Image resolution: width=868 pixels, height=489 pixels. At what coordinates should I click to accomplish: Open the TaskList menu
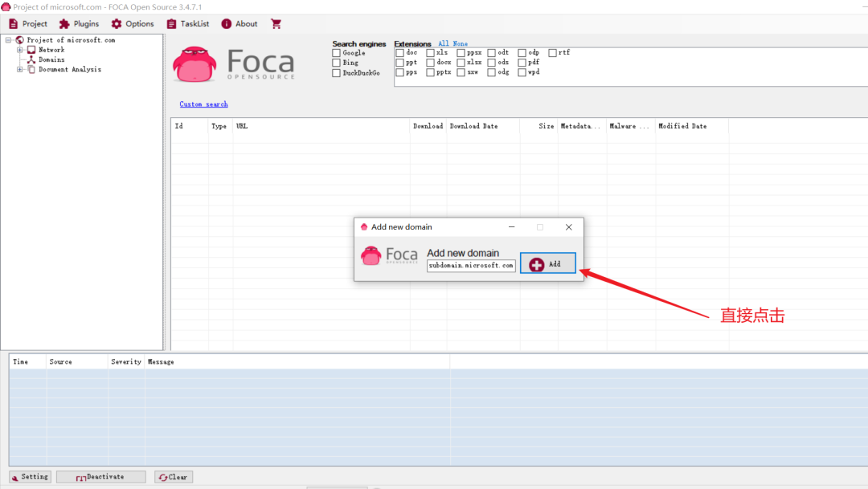(x=187, y=24)
